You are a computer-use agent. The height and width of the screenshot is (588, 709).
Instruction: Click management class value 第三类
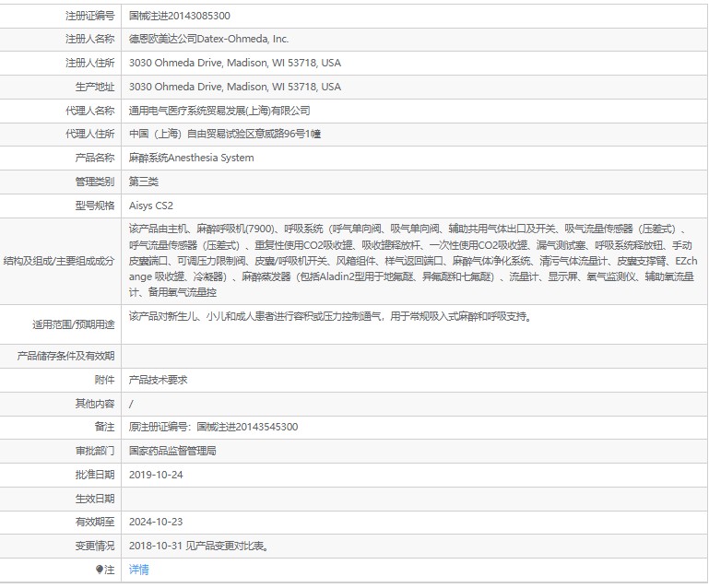pos(144,182)
